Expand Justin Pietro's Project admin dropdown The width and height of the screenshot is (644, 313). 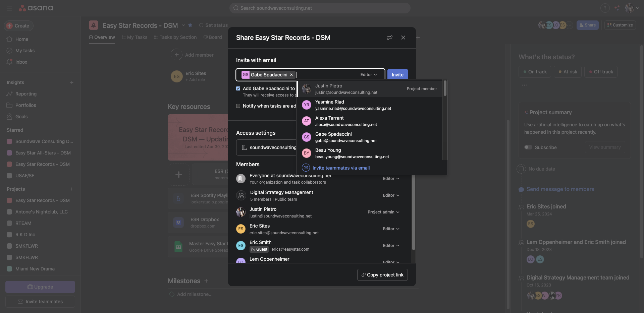tap(383, 212)
